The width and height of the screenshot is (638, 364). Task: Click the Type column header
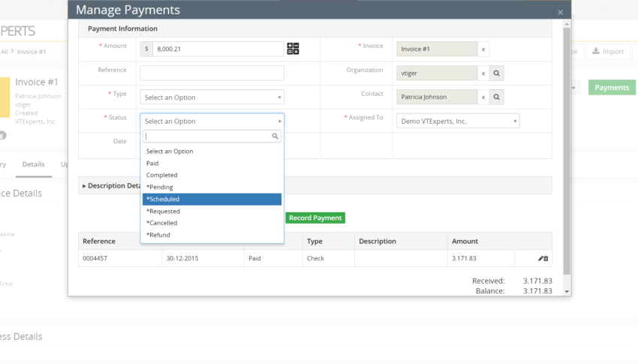pyautogui.click(x=314, y=241)
